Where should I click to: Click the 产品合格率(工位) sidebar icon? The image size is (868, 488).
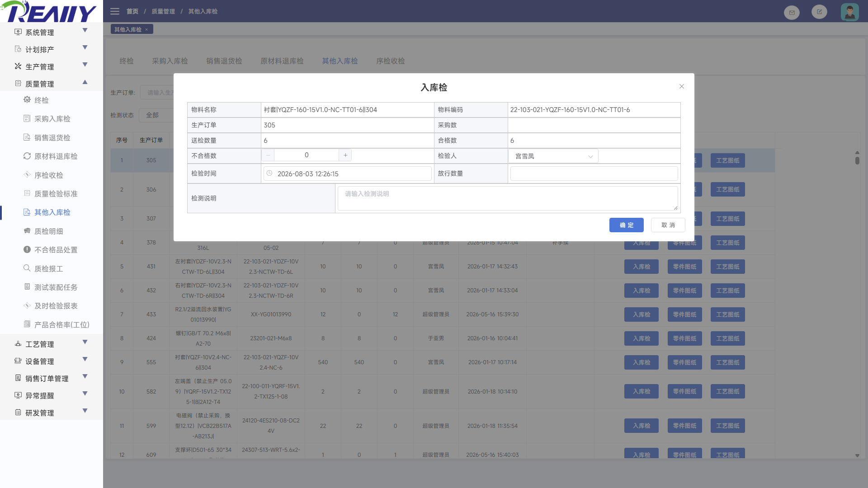(x=27, y=324)
